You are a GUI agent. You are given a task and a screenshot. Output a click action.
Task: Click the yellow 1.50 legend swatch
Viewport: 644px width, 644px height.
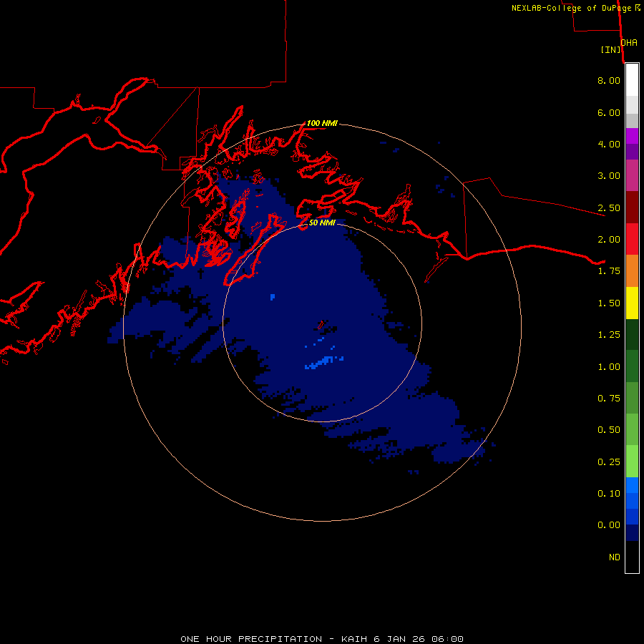pos(632,303)
